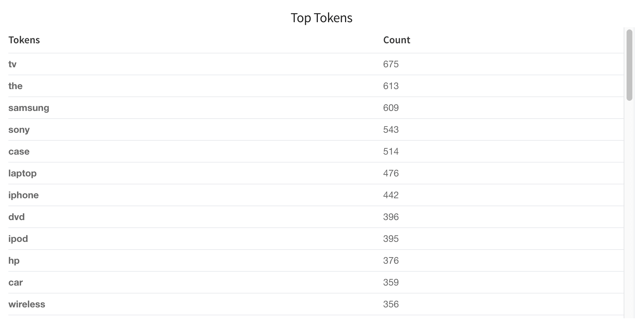Click the count 675 cell

pyautogui.click(x=391, y=64)
